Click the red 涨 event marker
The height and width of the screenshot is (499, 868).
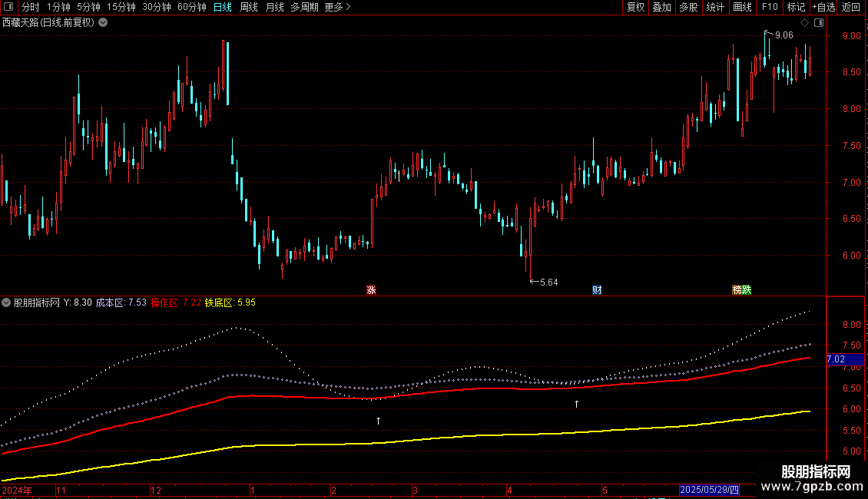click(372, 290)
